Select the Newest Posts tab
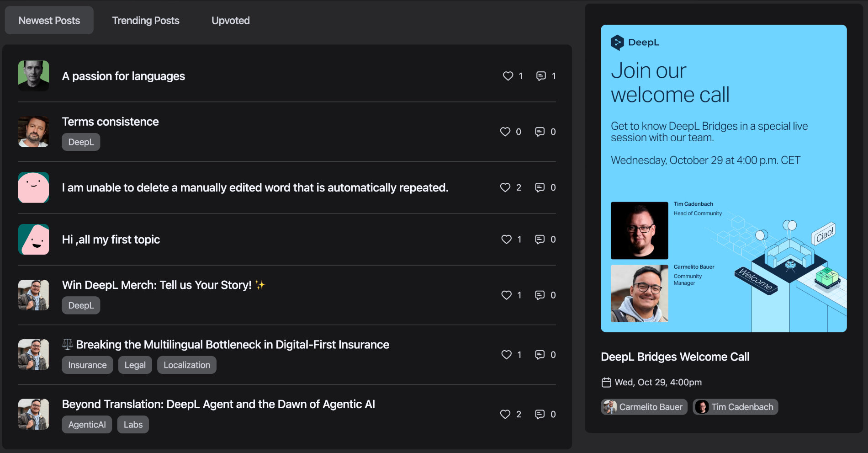 pyautogui.click(x=49, y=21)
